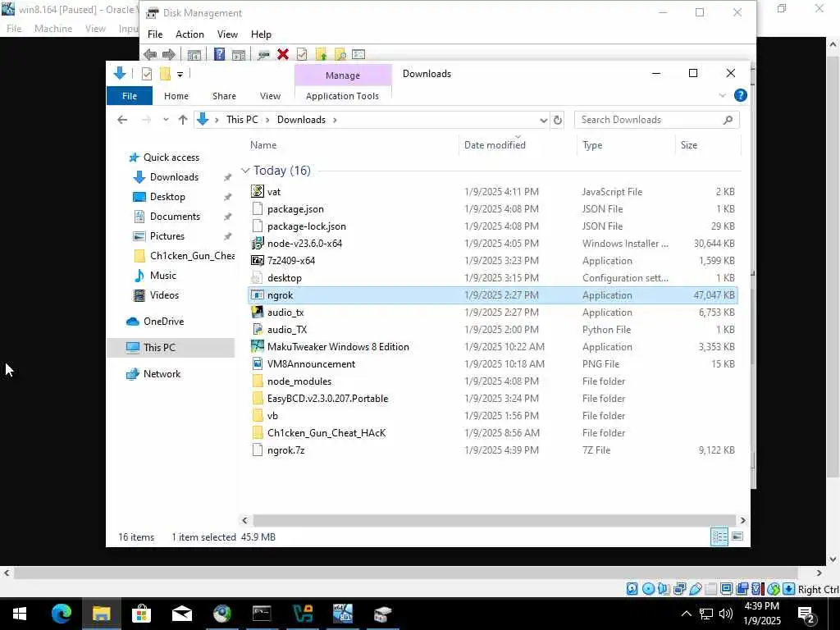Screen dimensions: 840x630
Task: Open Help menu in Disk Management
Action: (261, 34)
